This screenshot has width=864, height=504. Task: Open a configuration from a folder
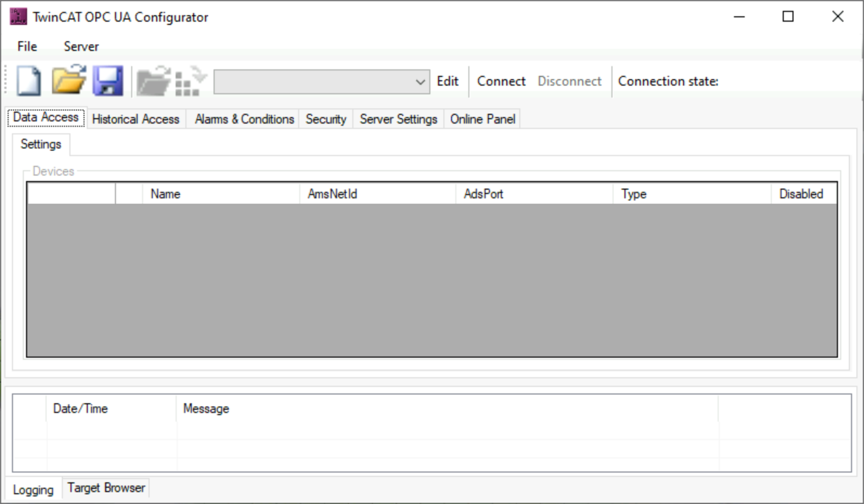click(69, 80)
